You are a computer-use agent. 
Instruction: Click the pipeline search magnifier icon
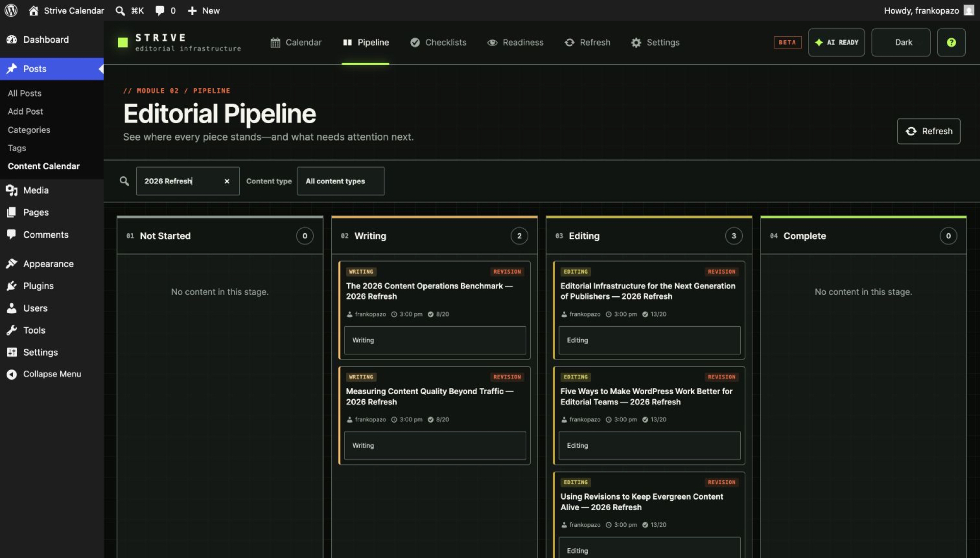coord(124,181)
